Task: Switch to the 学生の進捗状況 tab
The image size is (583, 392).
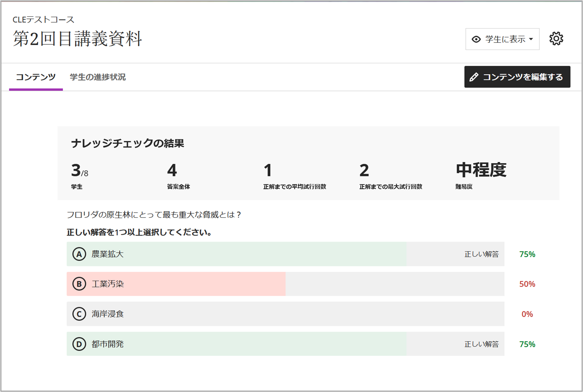Action: click(x=98, y=77)
